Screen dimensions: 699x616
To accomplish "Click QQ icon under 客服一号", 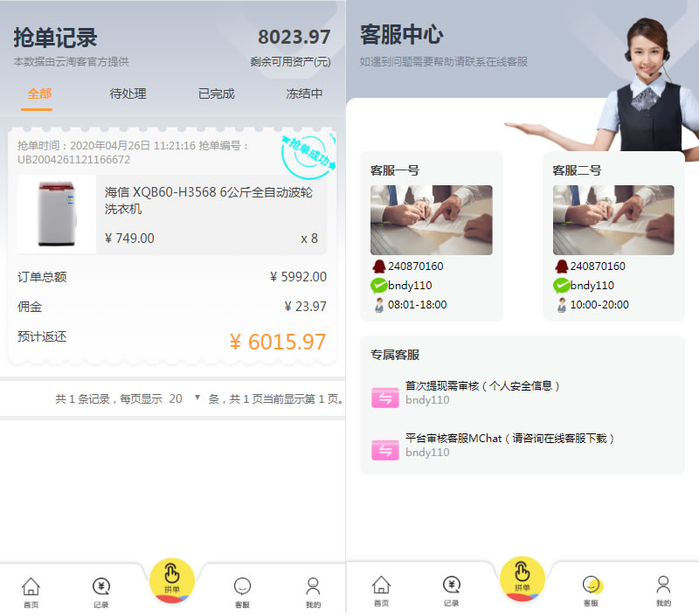I will 378,266.
